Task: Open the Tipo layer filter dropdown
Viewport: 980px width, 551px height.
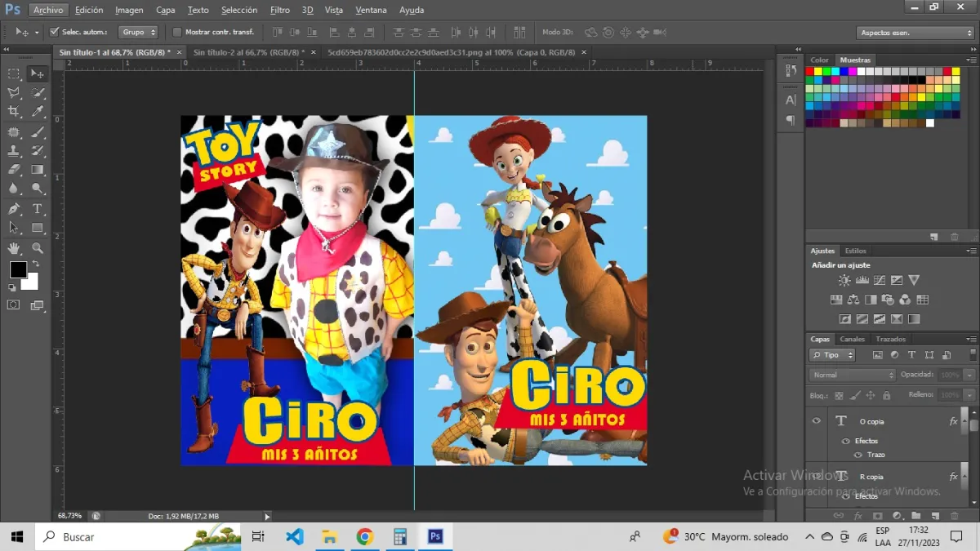Action: tap(832, 355)
